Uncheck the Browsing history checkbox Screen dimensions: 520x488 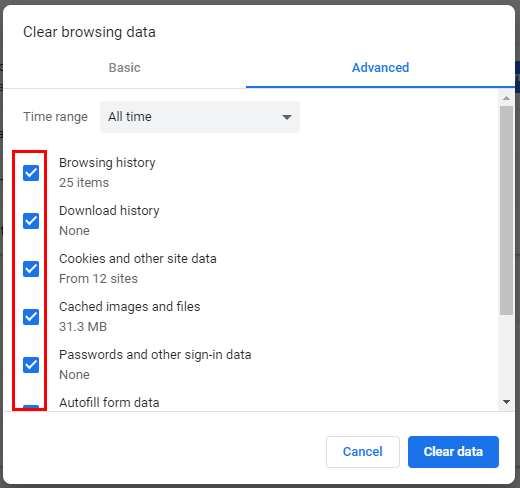(x=31, y=173)
